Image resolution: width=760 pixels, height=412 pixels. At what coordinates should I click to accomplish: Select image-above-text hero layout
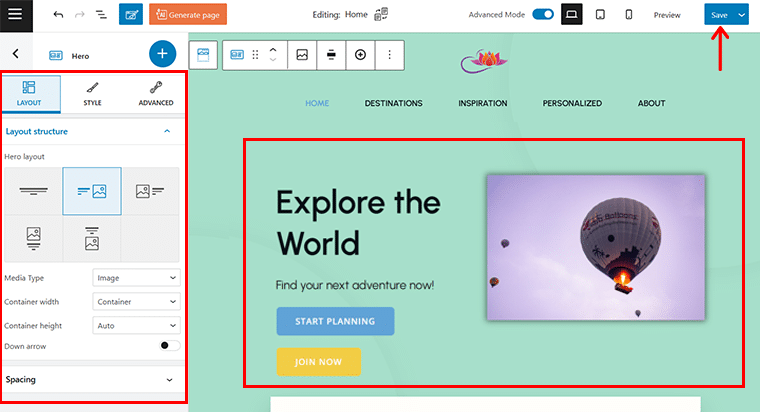[33, 238]
